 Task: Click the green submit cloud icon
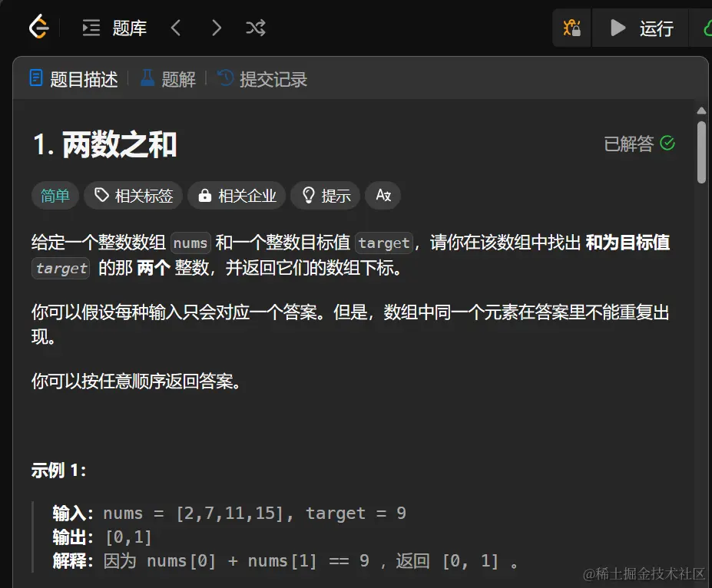(707, 28)
